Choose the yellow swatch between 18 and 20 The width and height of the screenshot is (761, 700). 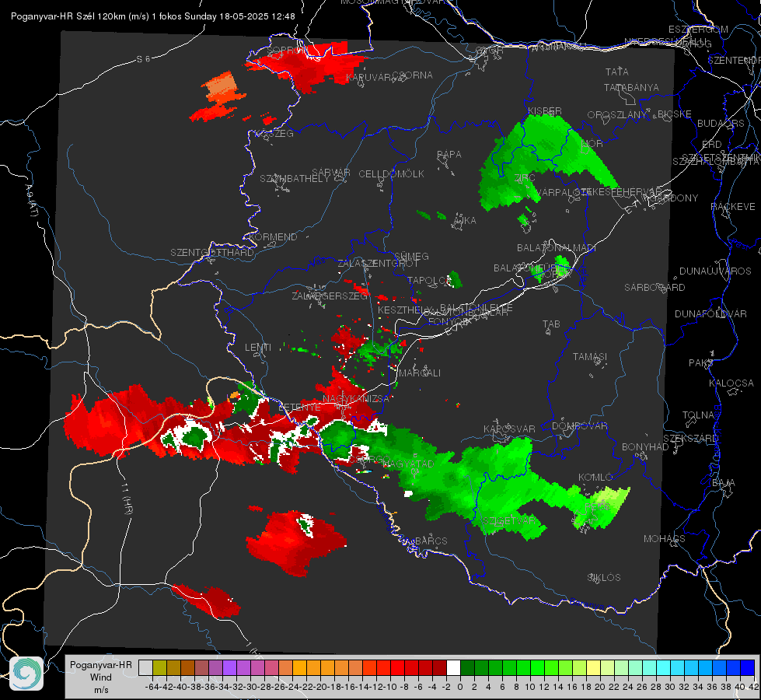(x=594, y=667)
